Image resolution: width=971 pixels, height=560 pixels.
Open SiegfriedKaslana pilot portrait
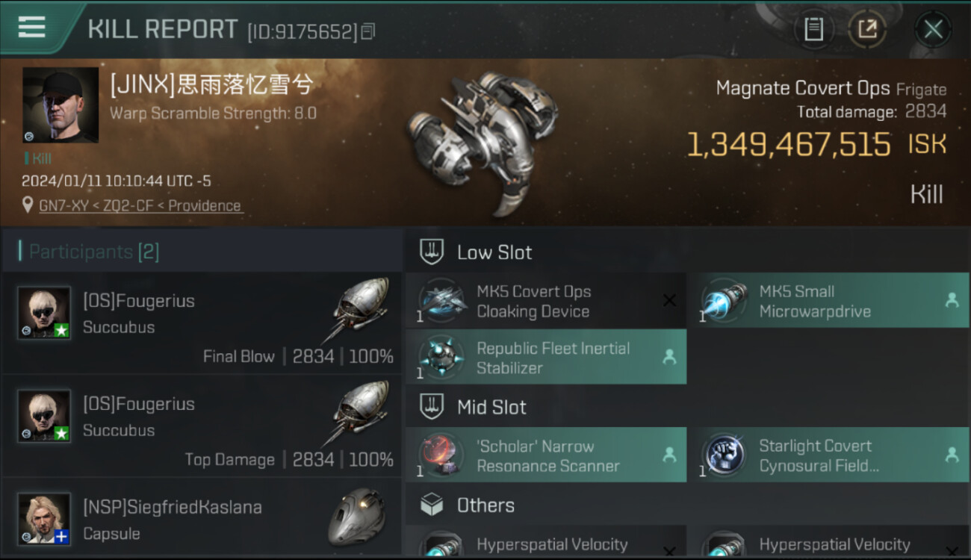pyautogui.click(x=45, y=518)
